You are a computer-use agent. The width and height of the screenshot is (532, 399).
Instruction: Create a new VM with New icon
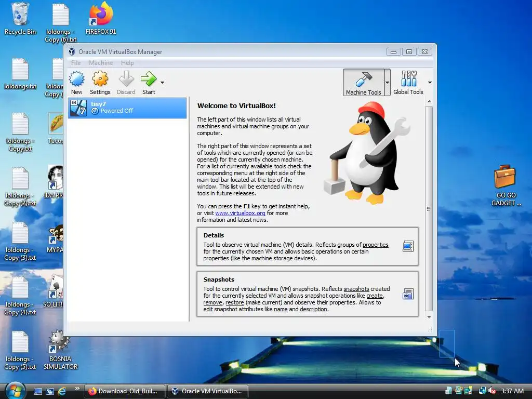[77, 83]
